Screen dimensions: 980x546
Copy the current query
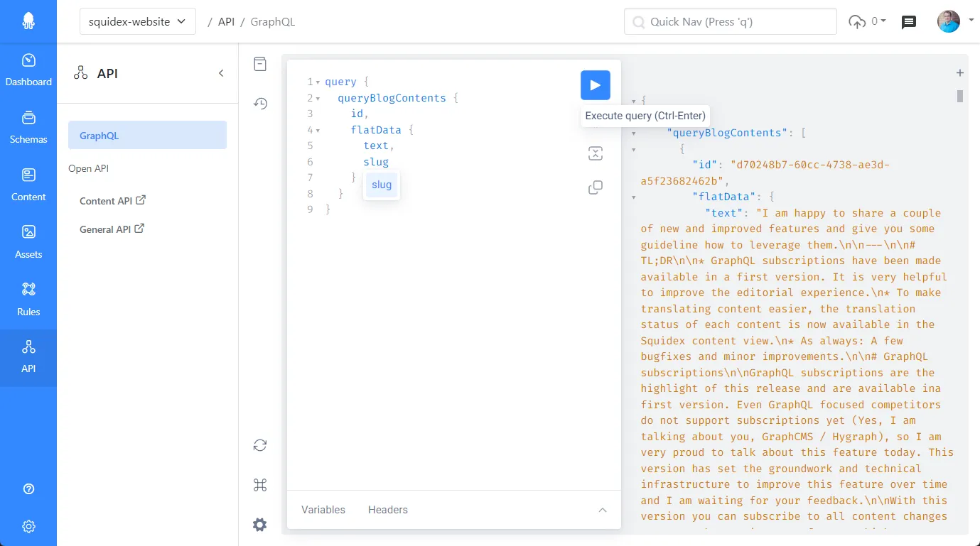pyautogui.click(x=596, y=187)
